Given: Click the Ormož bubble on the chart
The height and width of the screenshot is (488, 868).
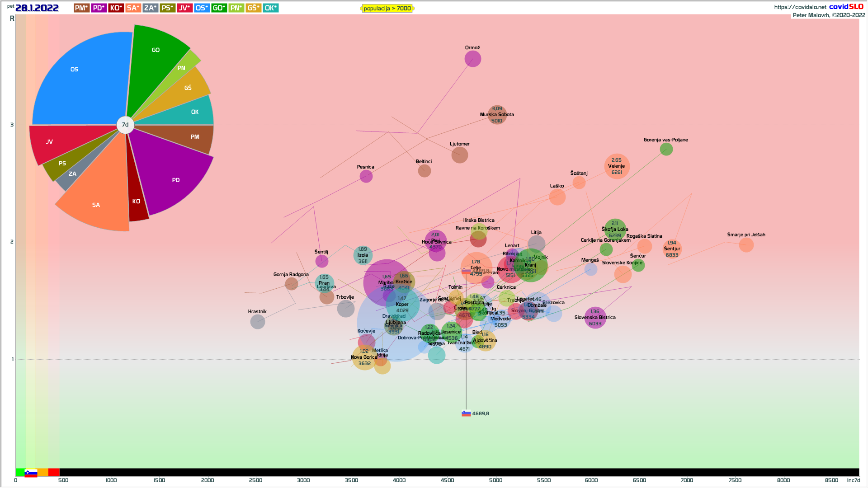Looking at the screenshot, I should pos(472,59).
